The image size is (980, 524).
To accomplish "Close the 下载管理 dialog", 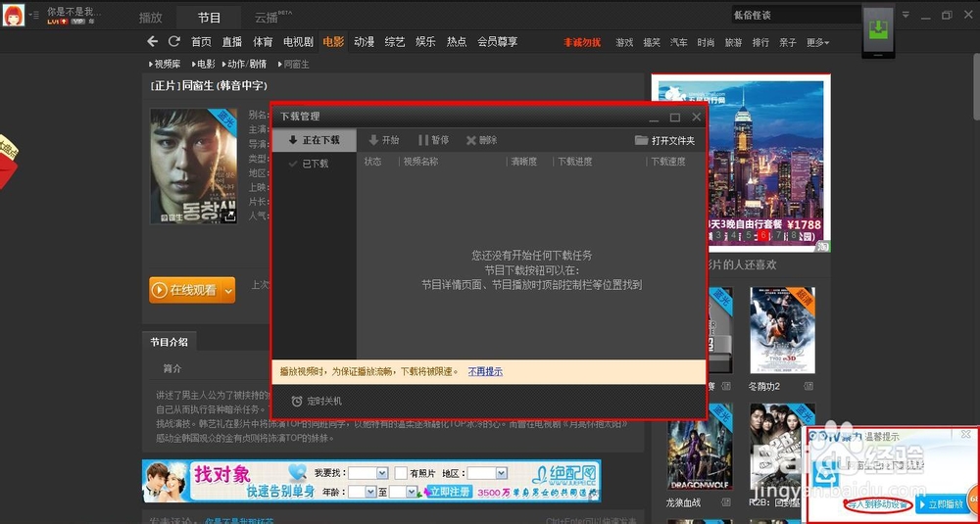I will point(696,117).
